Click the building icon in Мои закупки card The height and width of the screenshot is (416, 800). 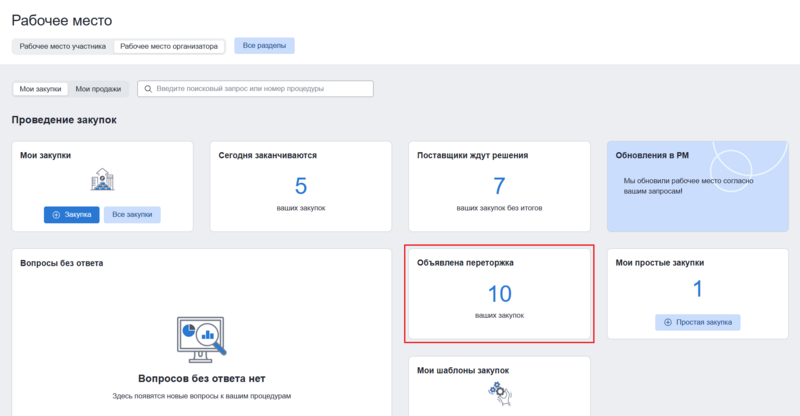tap(103, 181)
